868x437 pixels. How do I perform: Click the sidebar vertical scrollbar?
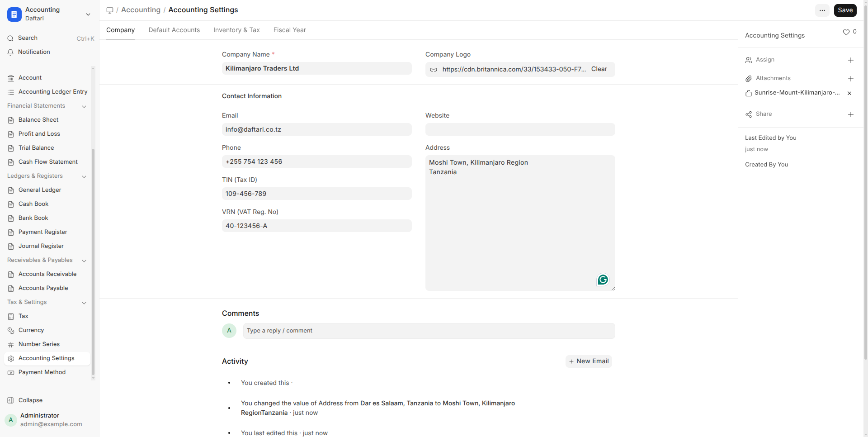point(93,262)
